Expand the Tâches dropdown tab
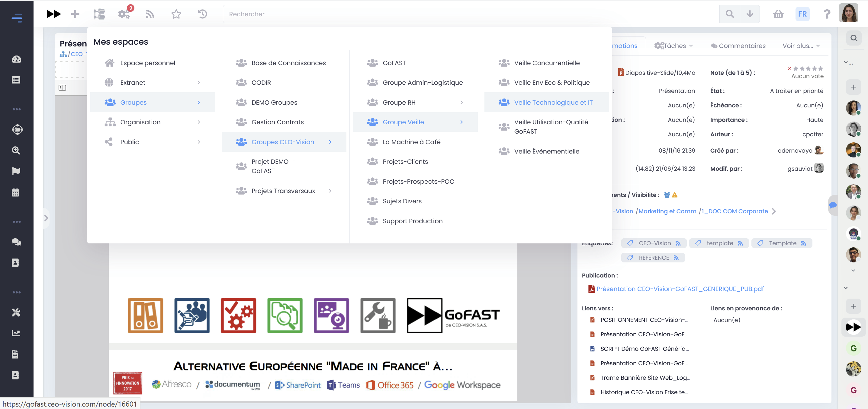The height and width of the screenshot is (409, 868). 674,46
